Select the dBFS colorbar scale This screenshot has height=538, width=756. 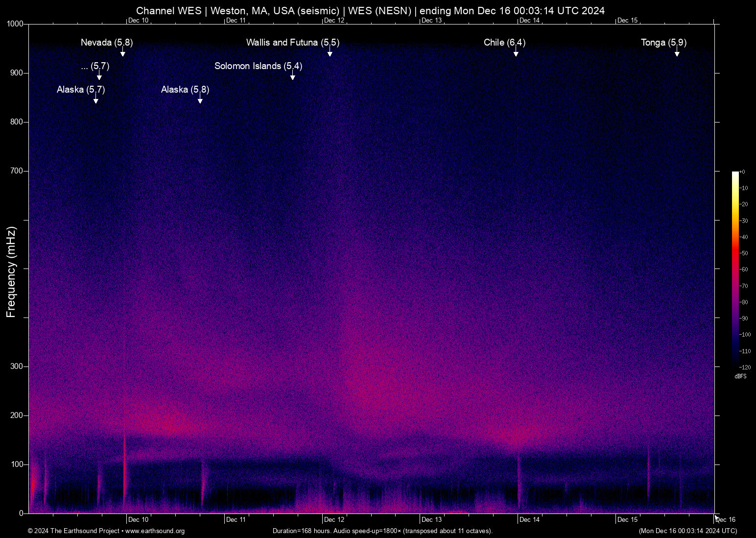tap(735, 269)
